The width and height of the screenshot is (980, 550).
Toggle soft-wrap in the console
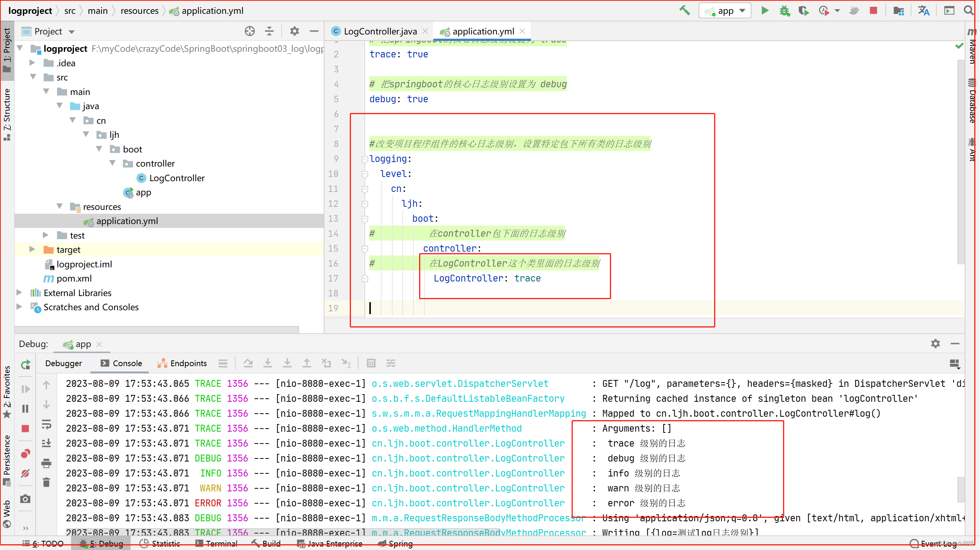point(46,424)
